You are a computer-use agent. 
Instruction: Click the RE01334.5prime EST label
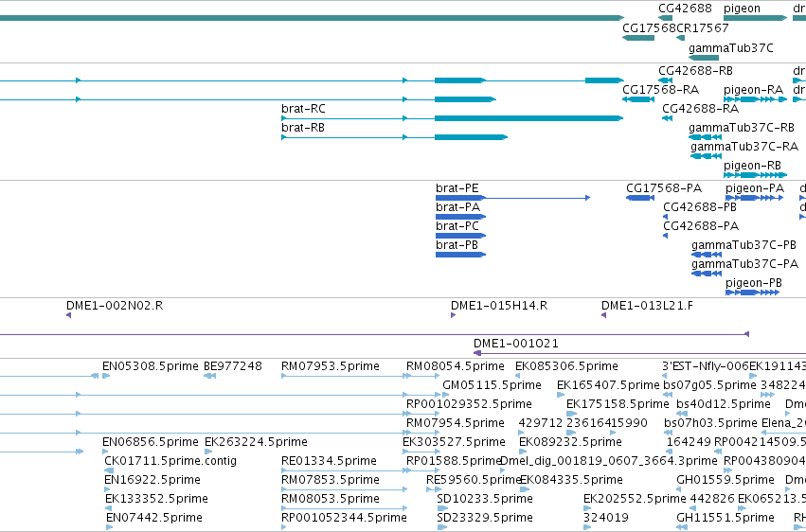[x=329, y=462]
